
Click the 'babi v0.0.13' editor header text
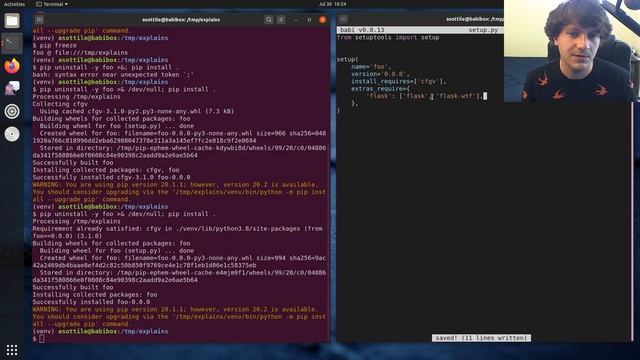362,30
